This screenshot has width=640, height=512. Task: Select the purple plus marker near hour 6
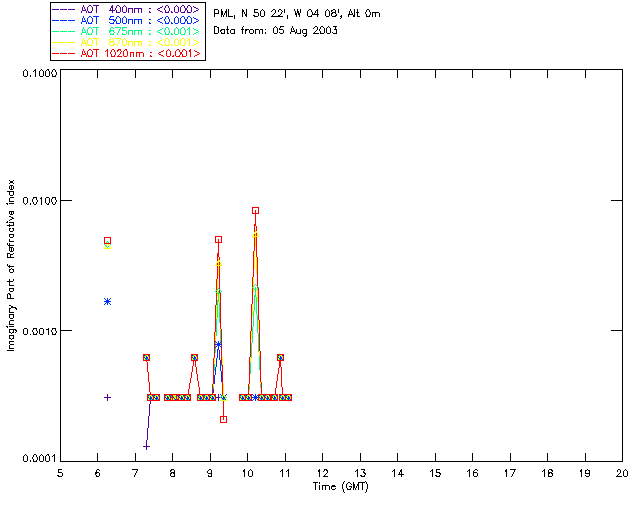coord(107,397)
